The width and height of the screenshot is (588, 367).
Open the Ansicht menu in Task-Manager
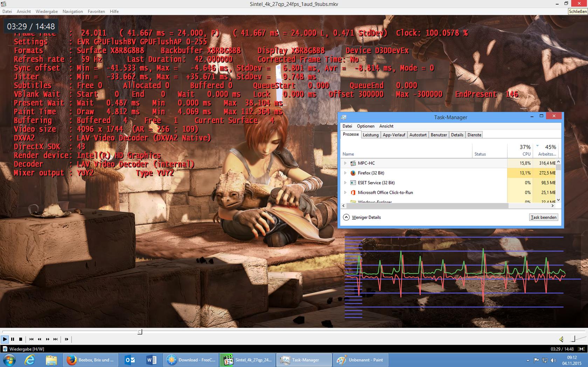(x=386, y=126)
